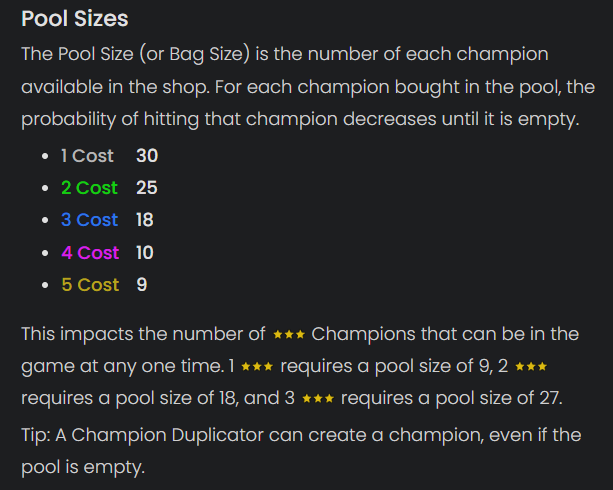Click the blue bullet beside 3 Cost
Screen dimensions: 613x490
click(46, 220)
